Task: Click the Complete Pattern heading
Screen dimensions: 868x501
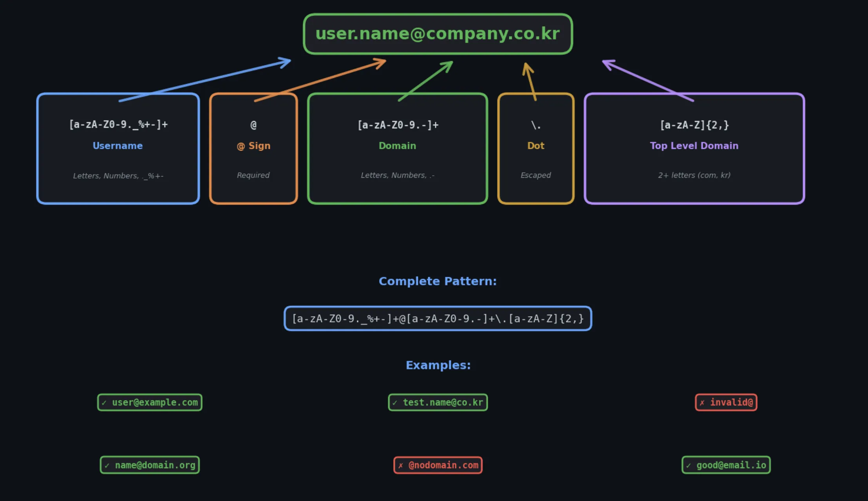Action: click(438, 281)
